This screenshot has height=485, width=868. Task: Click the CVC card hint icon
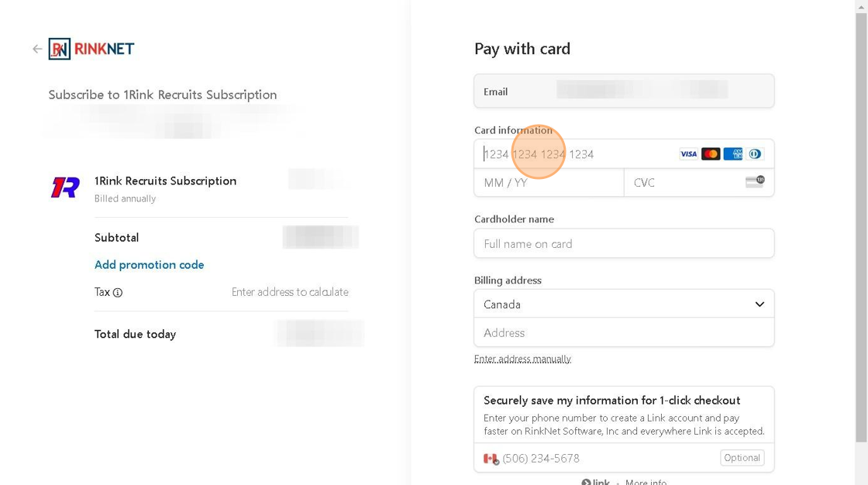tap(754, 182)
